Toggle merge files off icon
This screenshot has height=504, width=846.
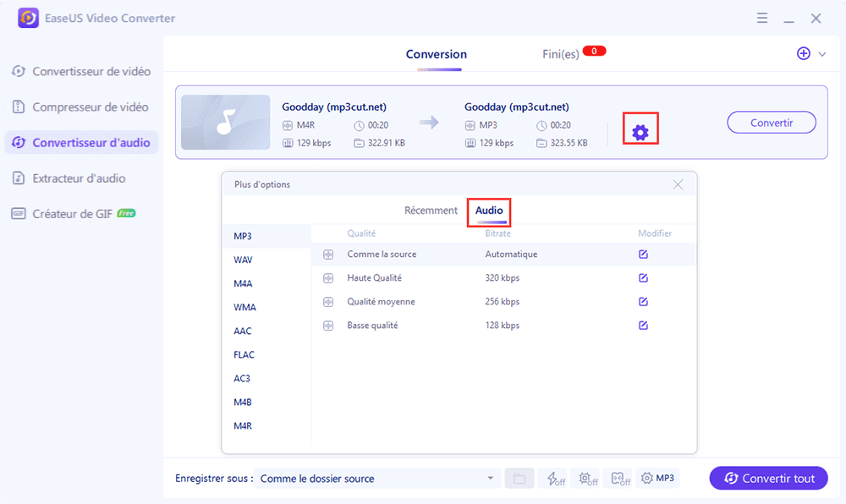[x=619, y=479]
